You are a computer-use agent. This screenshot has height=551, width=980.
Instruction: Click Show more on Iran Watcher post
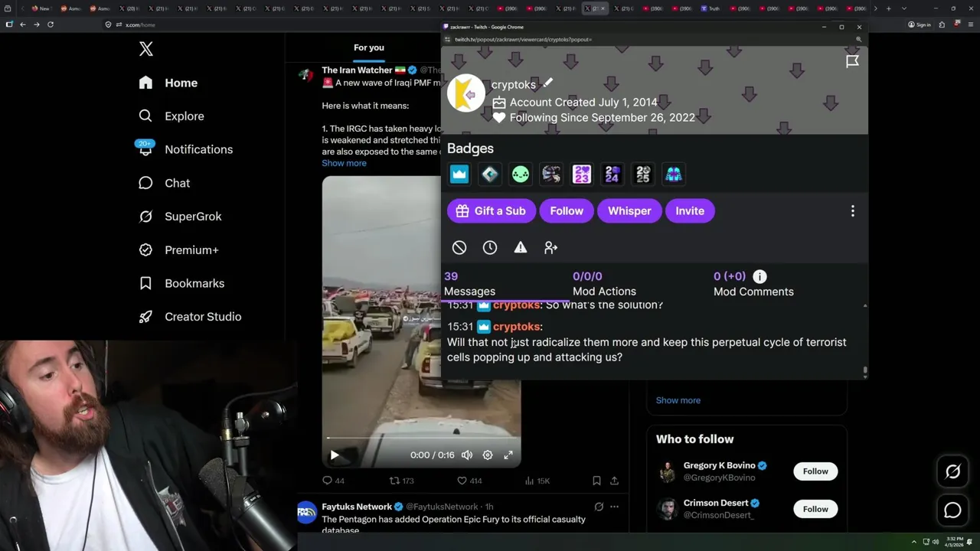[344, 163]
